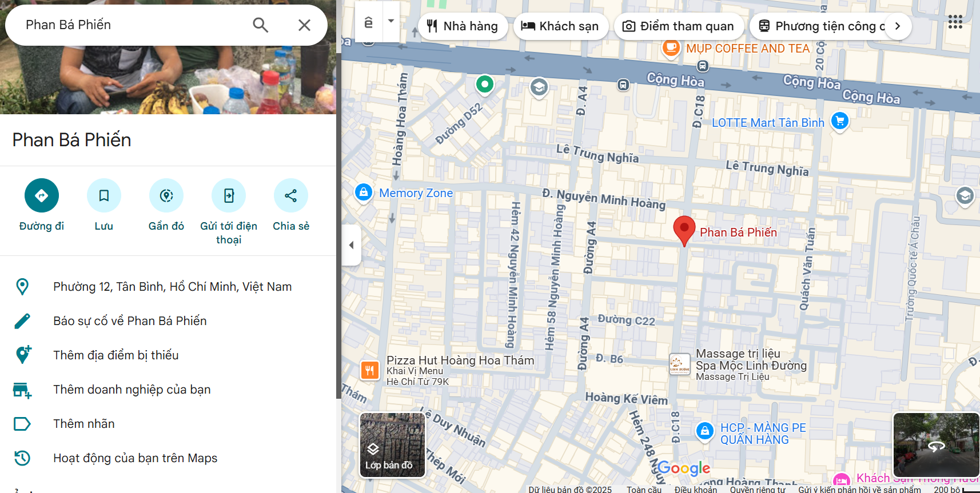Image resolution: width=980 pixels, height=493 pixels.
Task: Click the Google logo on the map
Action: pyautogui.click(x=684, y=468)
